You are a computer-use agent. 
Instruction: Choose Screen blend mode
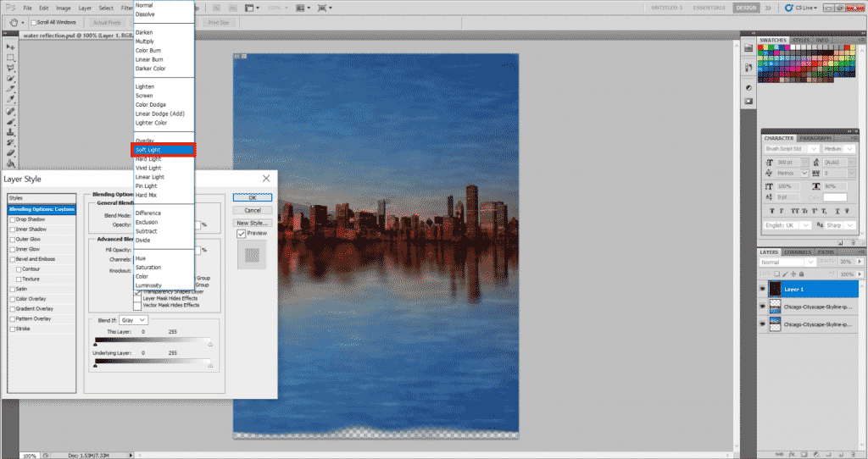pyautogui.click(x=144, y=96)
